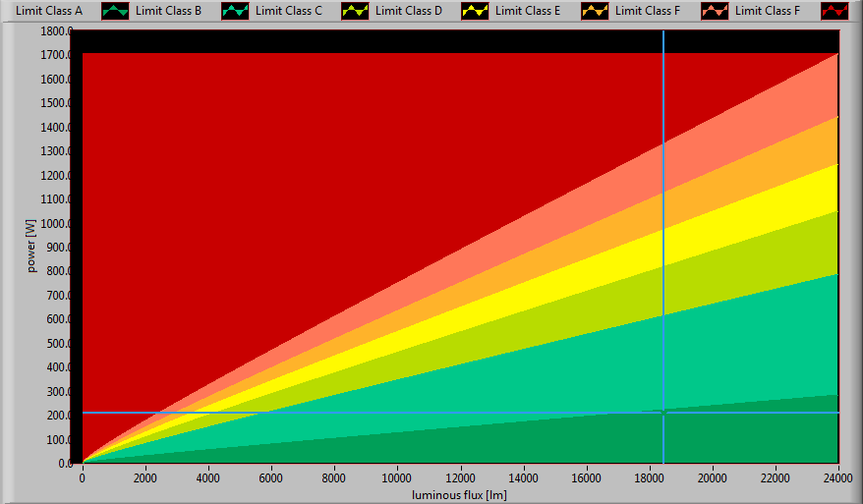Image resolution: width=863 pixels, height=504 pixels.
Task: Click the 0 origin value on x-axis
Action: 82,478
